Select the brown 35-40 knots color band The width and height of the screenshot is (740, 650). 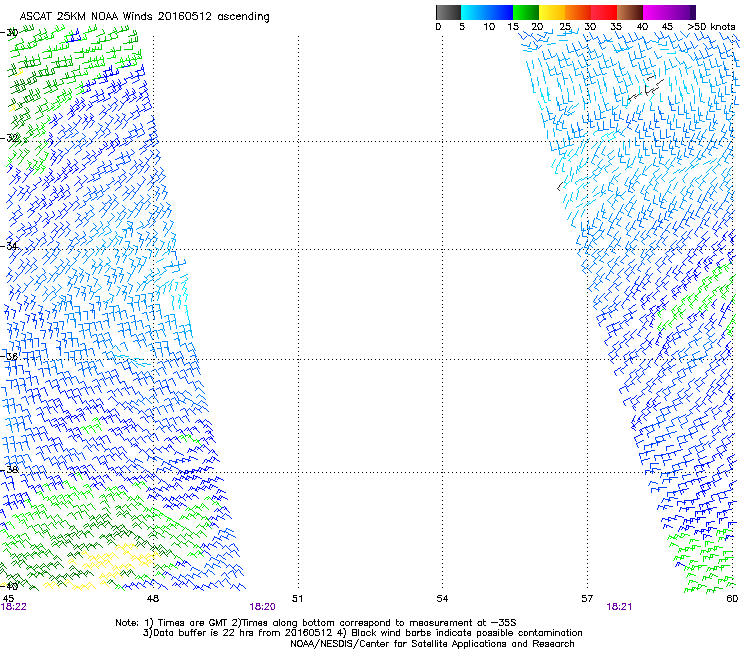point(630,12)
